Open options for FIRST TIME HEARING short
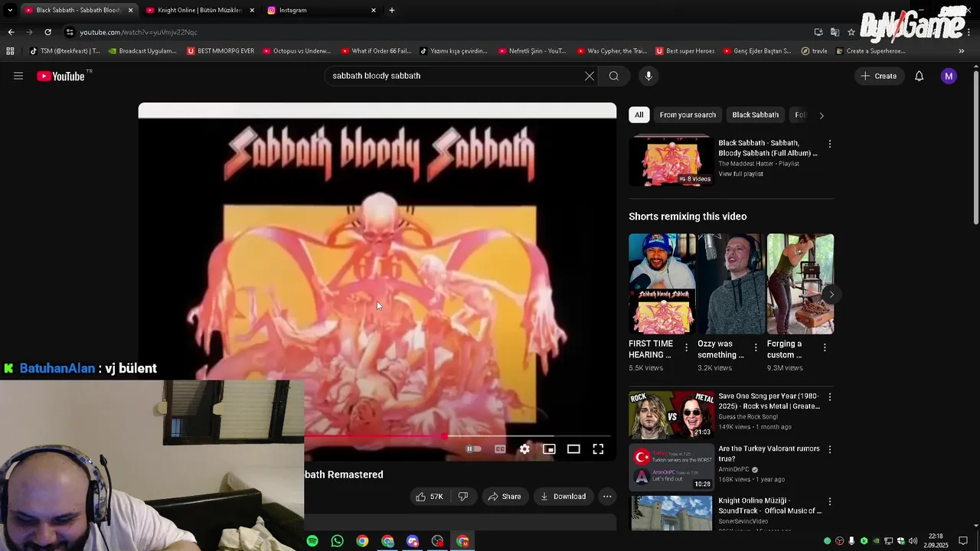Viewport: 980px width, 551px height. click(686, 347)
